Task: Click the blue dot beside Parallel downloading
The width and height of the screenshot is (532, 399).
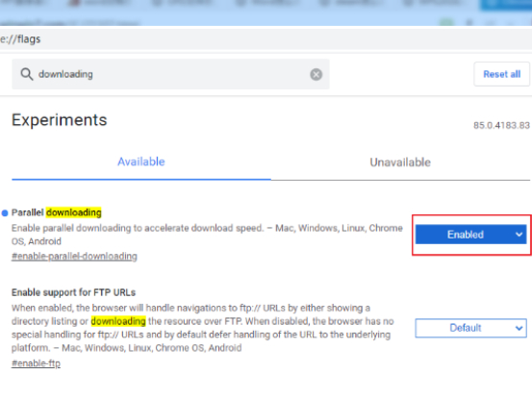Action: point(5,212)
